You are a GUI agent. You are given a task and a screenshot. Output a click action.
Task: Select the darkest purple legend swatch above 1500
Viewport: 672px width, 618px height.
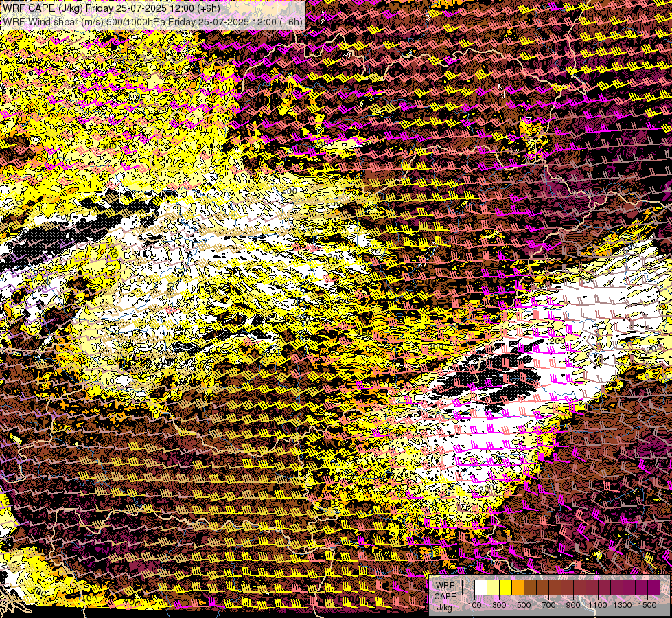653,587
